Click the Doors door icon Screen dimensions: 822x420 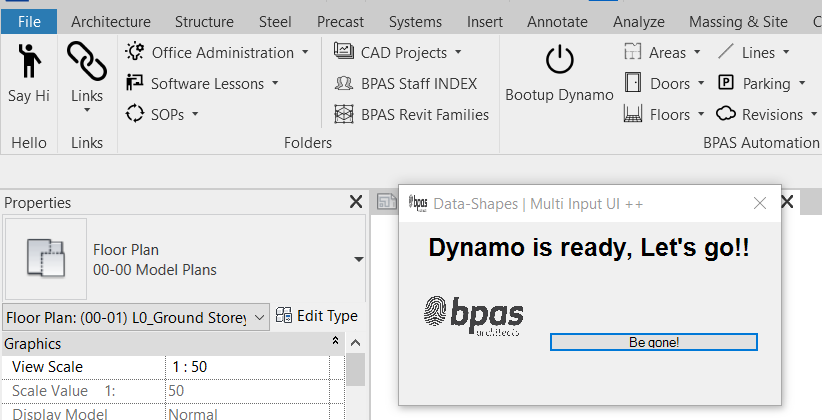click(633, 83)
